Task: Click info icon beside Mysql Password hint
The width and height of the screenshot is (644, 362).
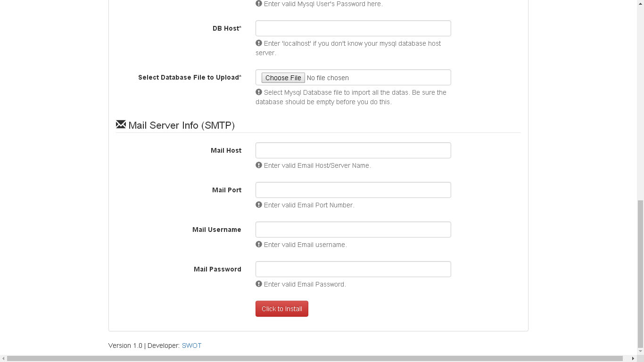Action: tap(259, 3)
